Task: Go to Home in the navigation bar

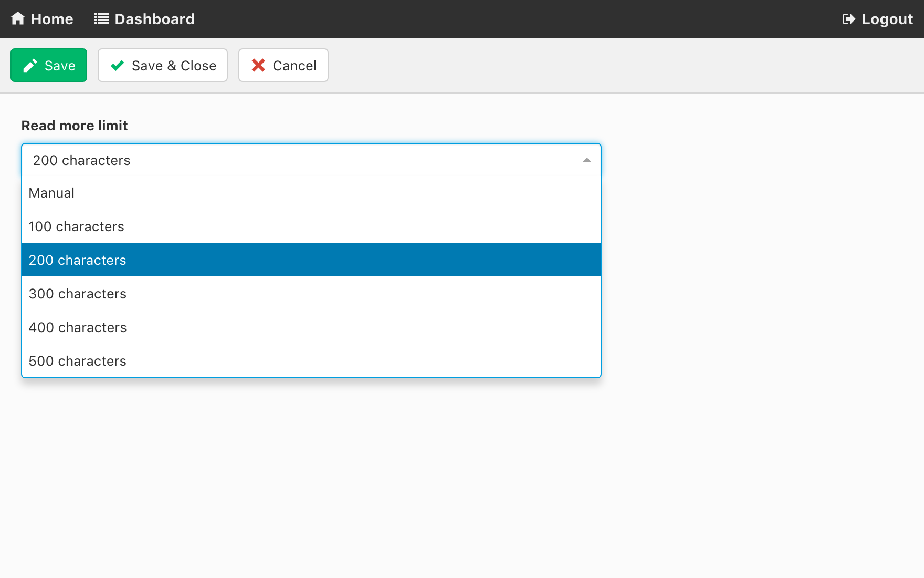Action: point(51,19)
